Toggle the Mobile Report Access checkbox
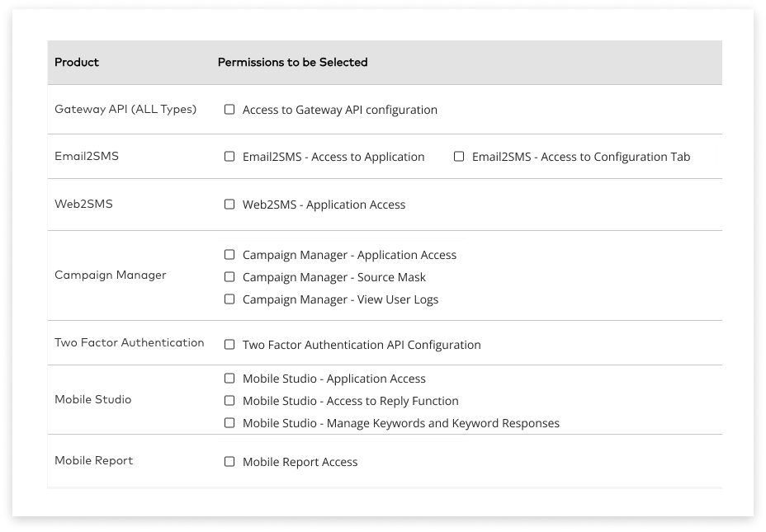The width and height of the screenshot is (766, 532). (x=229, y=462)
